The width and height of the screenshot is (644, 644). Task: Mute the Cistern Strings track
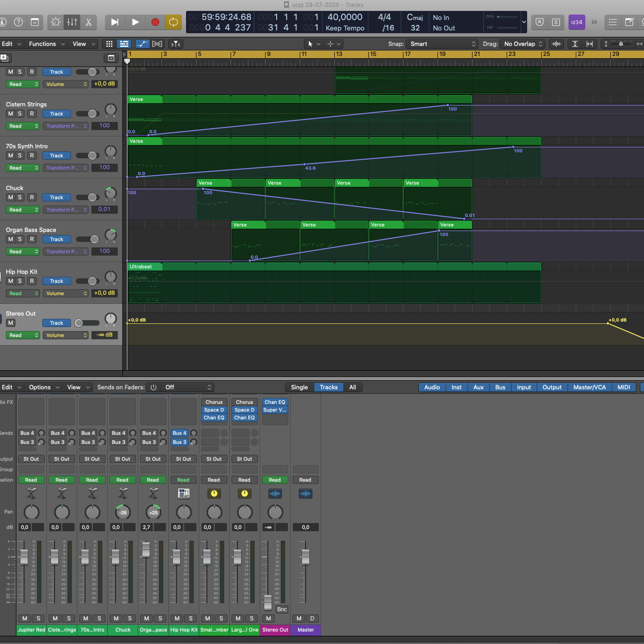(11, 114)
